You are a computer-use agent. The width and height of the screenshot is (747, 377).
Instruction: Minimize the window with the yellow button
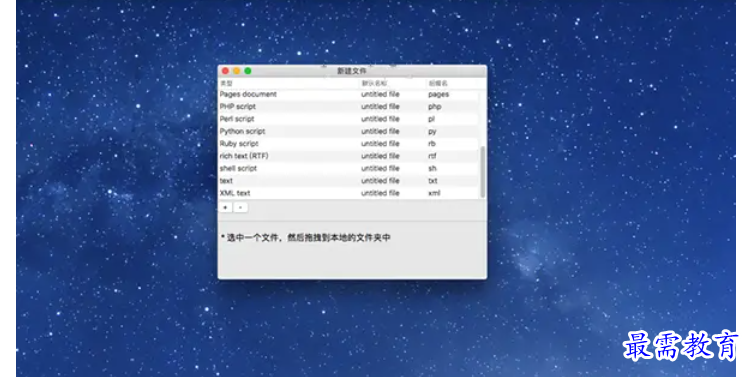(x=237, y=71)
